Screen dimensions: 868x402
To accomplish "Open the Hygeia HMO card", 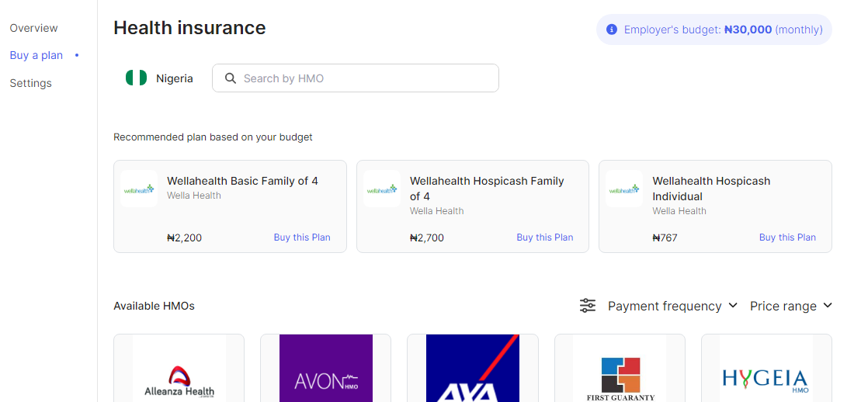I will click(766, 369).
